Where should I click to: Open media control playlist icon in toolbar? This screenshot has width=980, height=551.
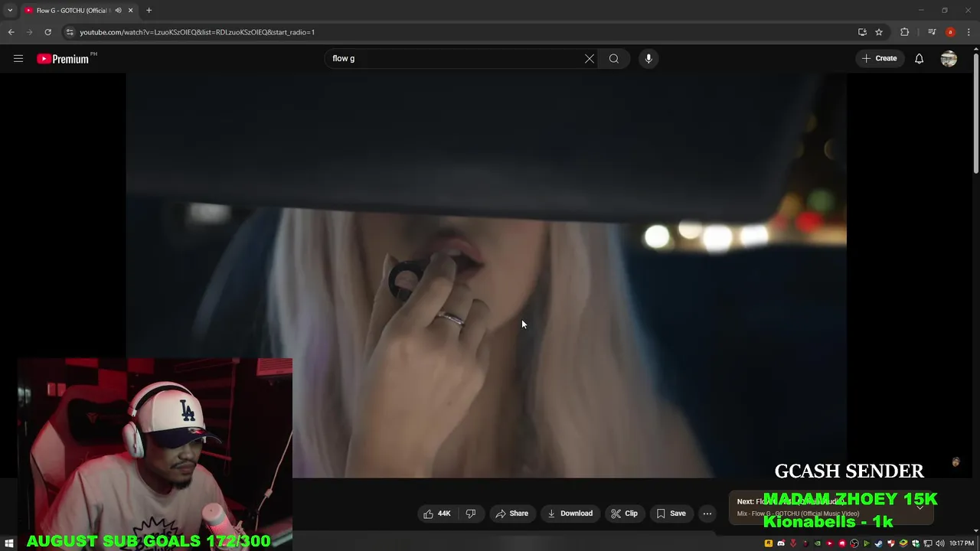[932, 32]
